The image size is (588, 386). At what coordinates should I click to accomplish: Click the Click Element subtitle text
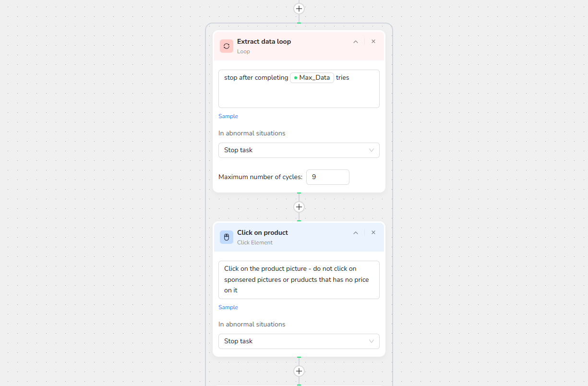[255, 242]
